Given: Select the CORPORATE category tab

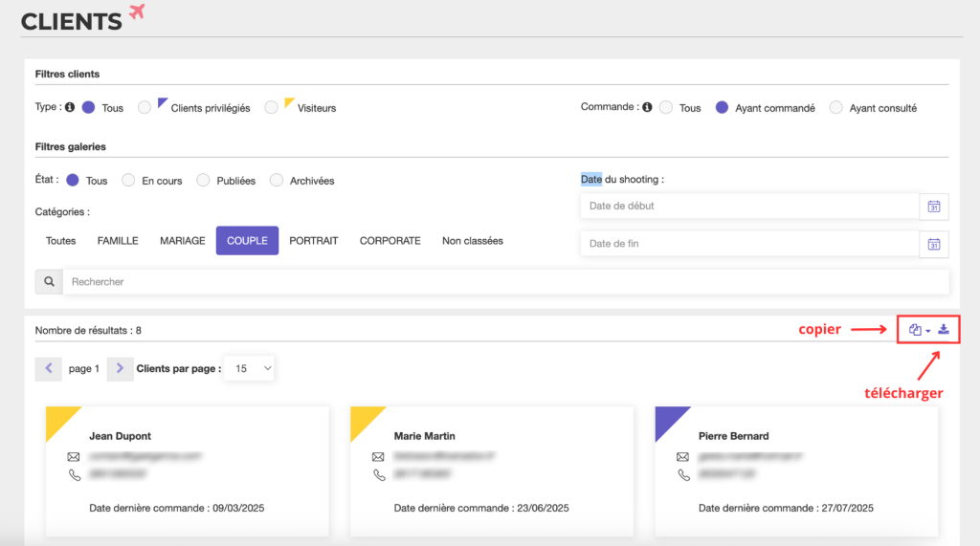Looking at the screenshot, I should [390, 241].
